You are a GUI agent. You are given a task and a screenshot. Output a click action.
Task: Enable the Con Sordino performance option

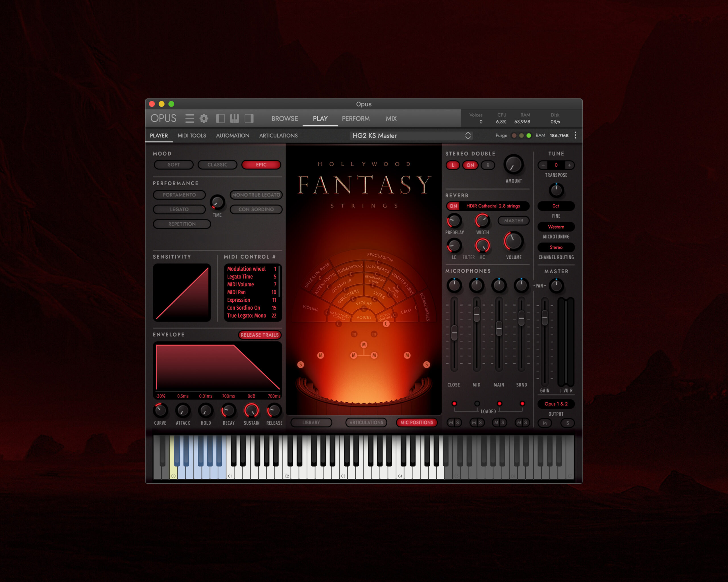256,209
